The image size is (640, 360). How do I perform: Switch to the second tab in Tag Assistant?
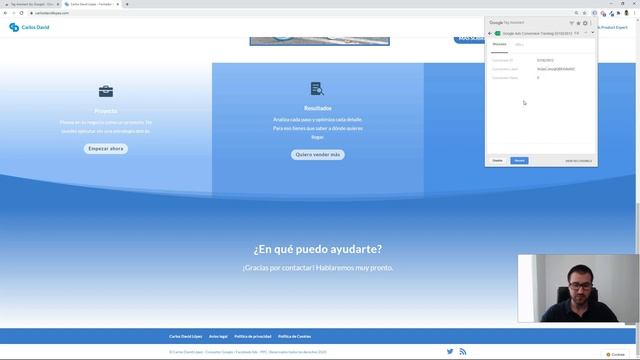[519, 44]
